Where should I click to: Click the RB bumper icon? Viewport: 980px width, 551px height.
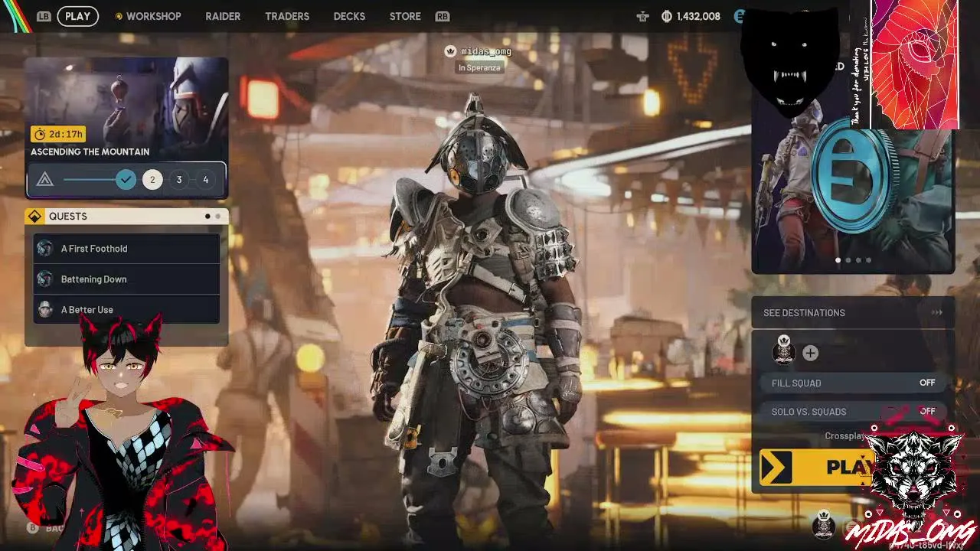pos(442,16)
